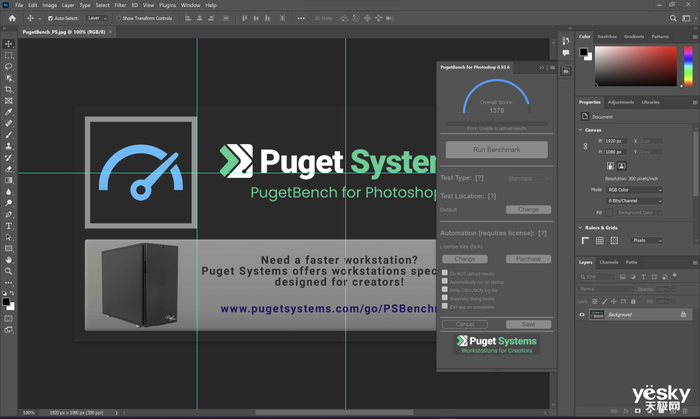The width and height of the screenshot is (700, 419).
Task: Check Do NOT upload results
Action: point(445,273)
